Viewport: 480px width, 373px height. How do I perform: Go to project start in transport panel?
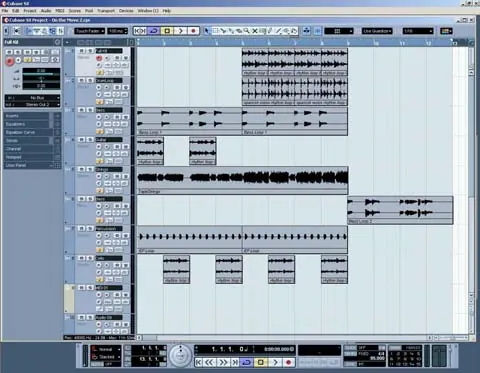click(199, 362)
